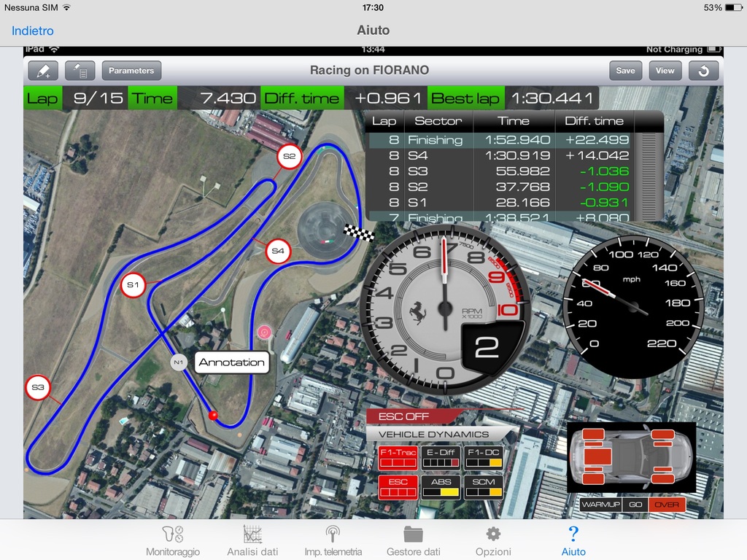Tap the lap counter 9/15
The width and height of the screenshot is (747, 560).
point(98,98)
